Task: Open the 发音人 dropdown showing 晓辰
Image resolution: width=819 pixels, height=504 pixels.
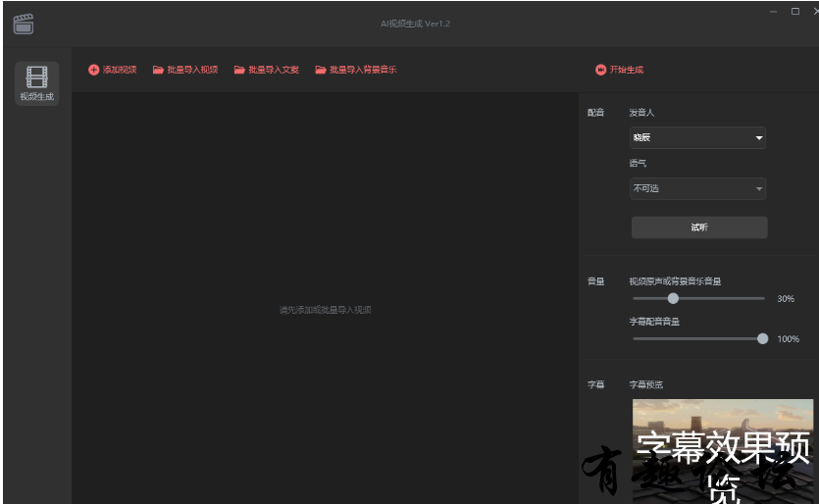Action: 697,138
